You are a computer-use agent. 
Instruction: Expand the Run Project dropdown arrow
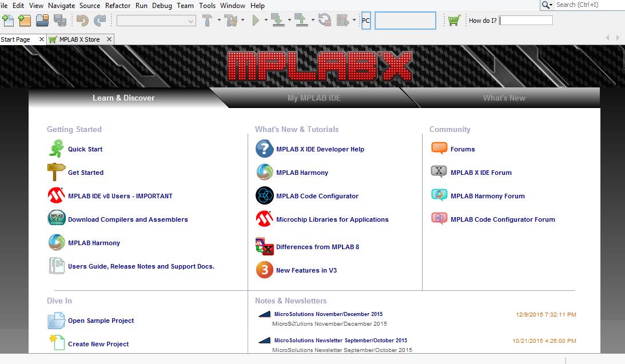point(265,20)
